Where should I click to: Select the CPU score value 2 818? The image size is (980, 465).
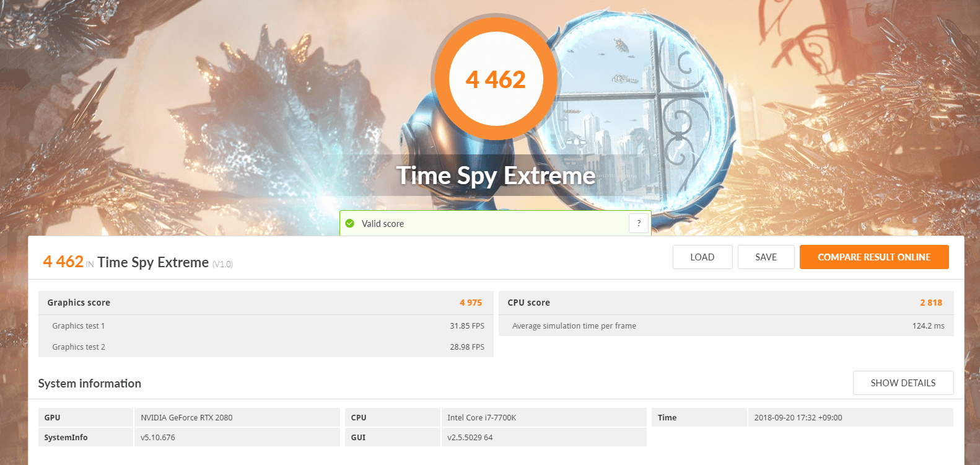click(x=931, y=303)
